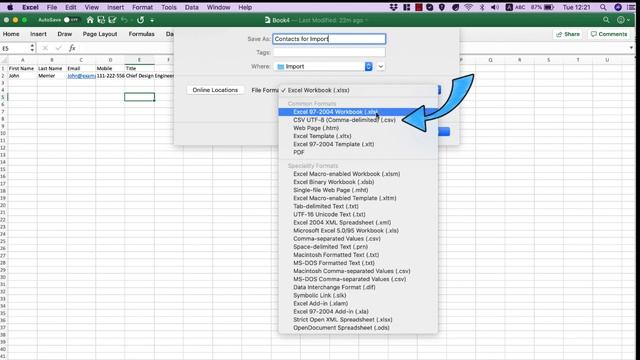Click the Home icon in Excel toolbar

coord(90,20)
